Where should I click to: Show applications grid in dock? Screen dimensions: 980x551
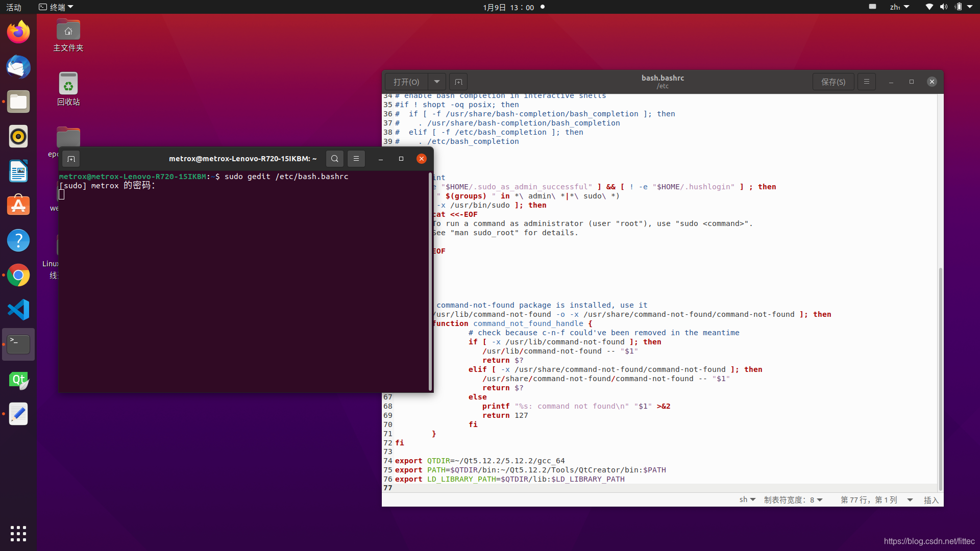(18, 533)
